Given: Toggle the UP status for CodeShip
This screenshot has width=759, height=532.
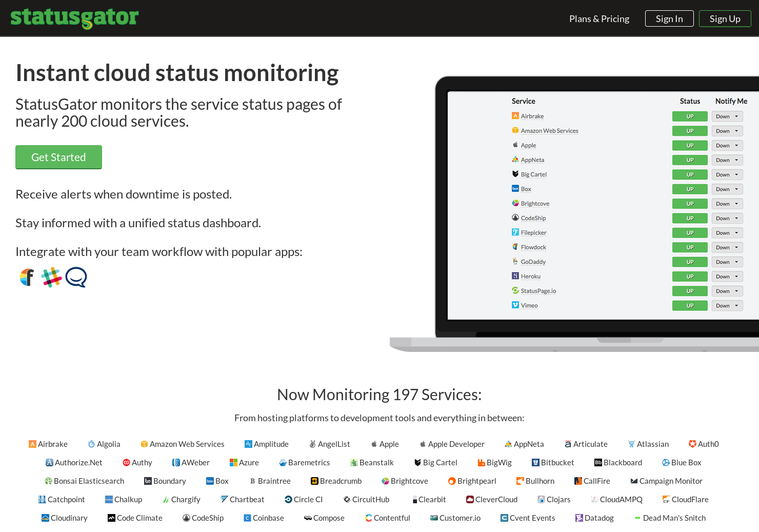Looking at the screenshot, I should [689, 218].
